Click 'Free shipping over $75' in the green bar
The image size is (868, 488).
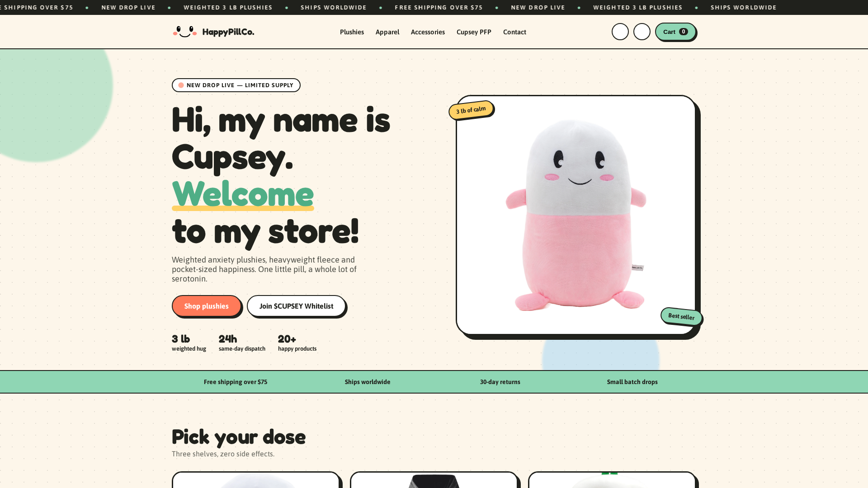[x=236, y=382]
